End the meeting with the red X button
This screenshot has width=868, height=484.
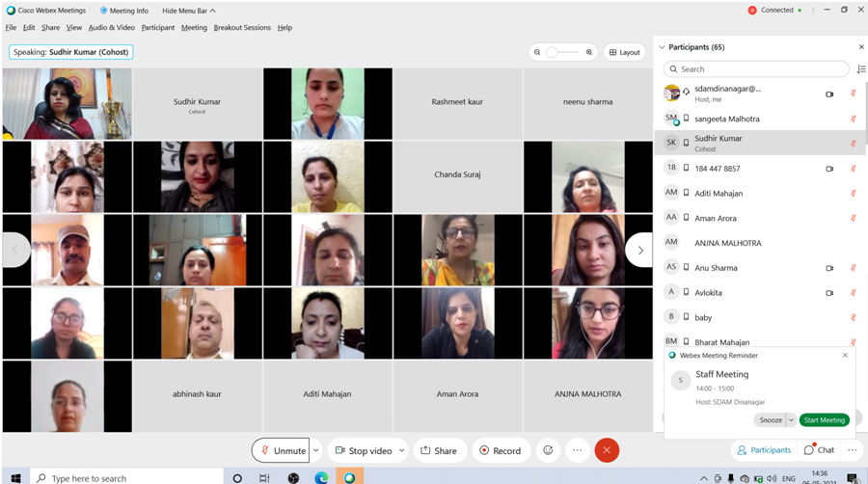[x=607, y=450]
